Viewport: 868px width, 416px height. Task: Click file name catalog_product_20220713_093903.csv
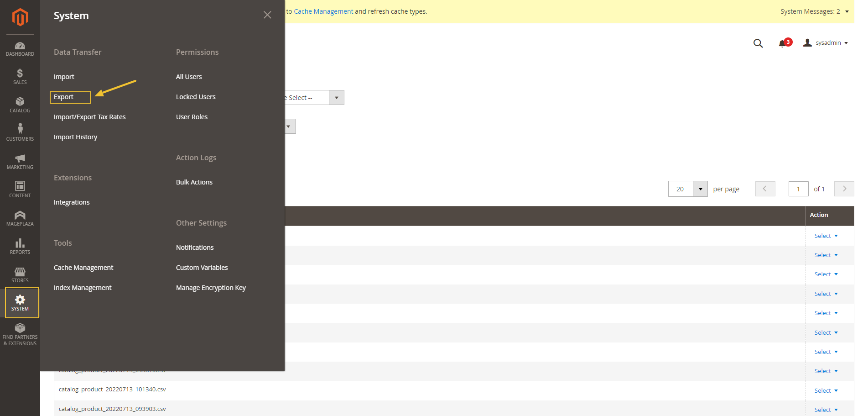click(x=112, y=409)
